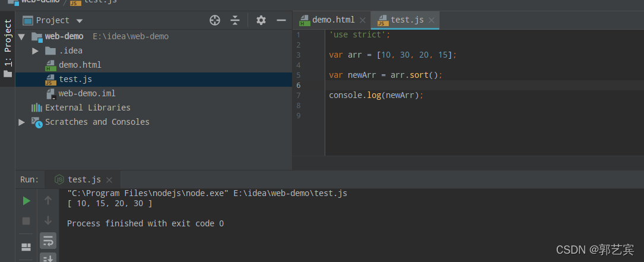
Task: Select web-demo.iml in the project tree
Action: [x=87, y=93]
